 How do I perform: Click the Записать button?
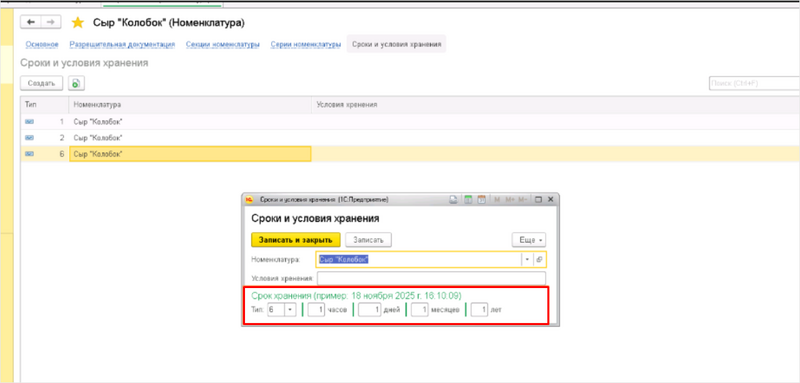tap(368, 240)
